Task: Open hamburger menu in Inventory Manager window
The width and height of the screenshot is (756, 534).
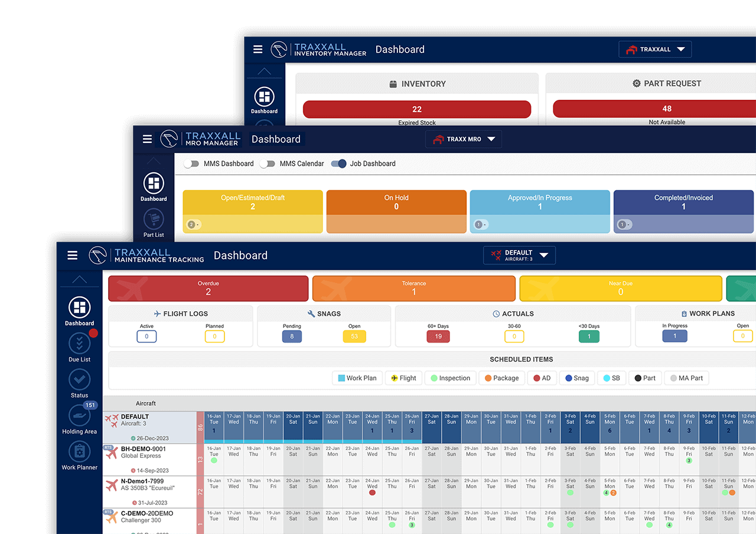Action: [x=258, y=50]
